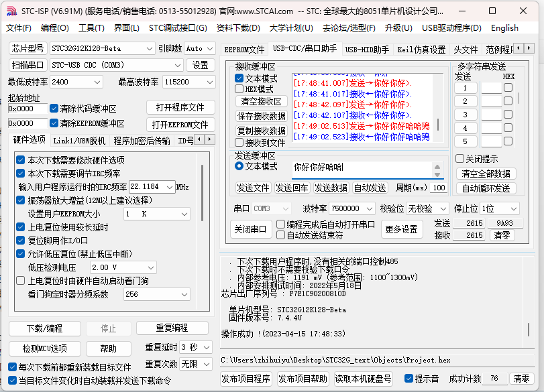This screenshot has height=392, width=544.
Task: Enable 文本模式 in receive buffer
Action: 239,78
